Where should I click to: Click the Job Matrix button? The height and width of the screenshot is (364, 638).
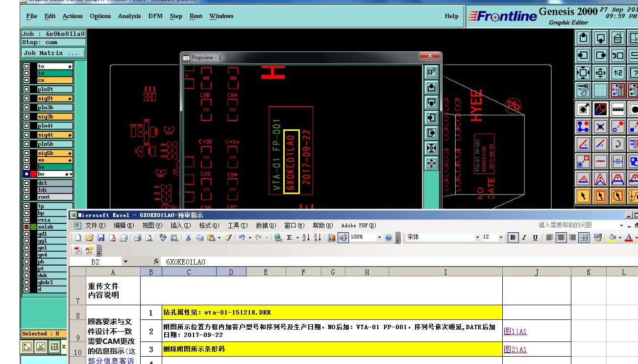(x=53, y=53)
